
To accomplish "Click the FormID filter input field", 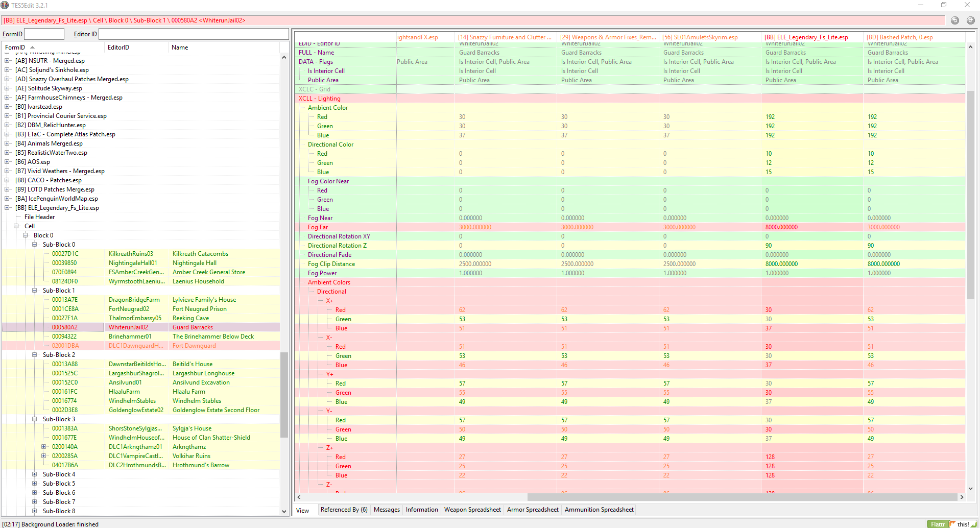I will [x=44, y=34].
